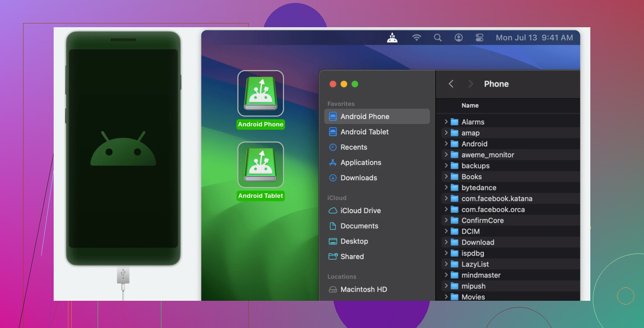
Task: Expand the aweme_monitor folder
Action: coord(446,155)
